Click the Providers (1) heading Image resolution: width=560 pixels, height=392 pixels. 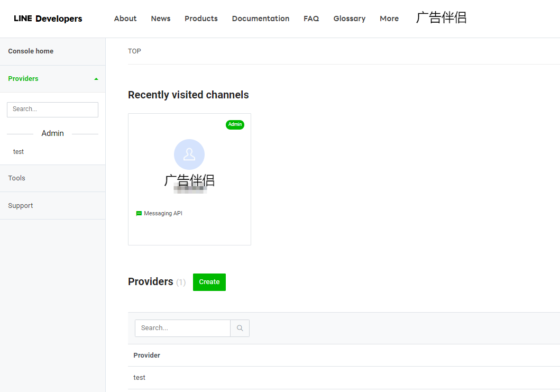(157, 282)
